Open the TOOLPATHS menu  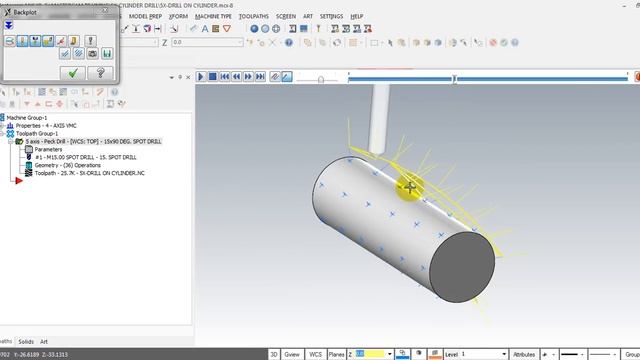point(253,16)
